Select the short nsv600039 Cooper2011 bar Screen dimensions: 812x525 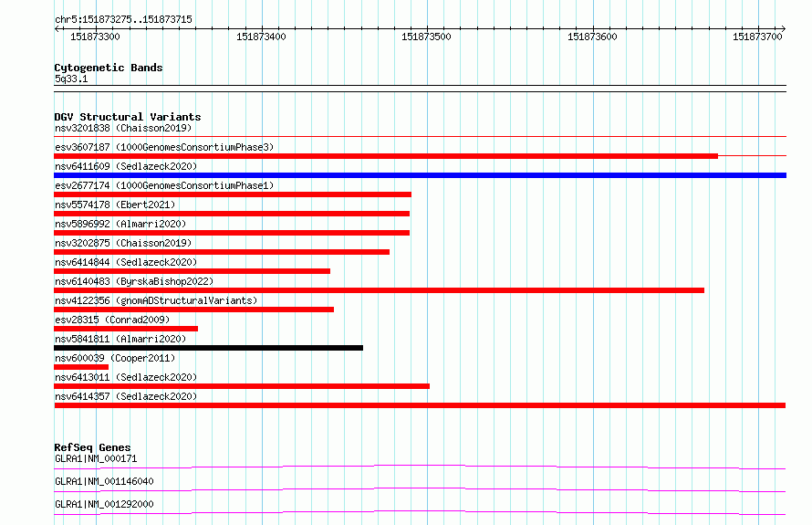81,367
